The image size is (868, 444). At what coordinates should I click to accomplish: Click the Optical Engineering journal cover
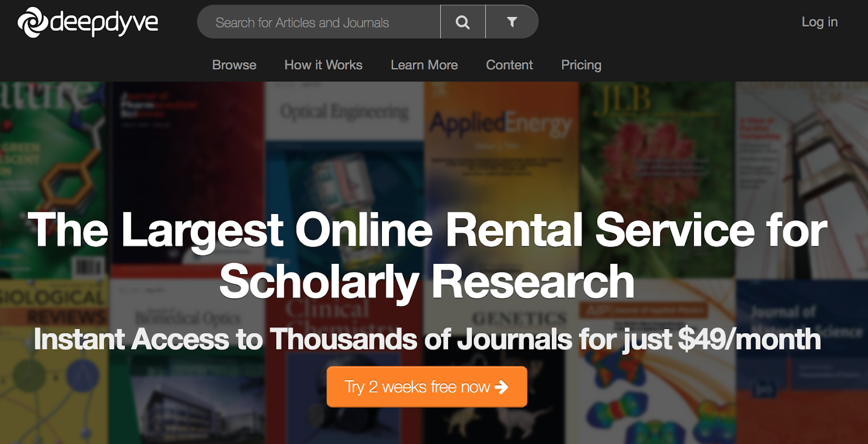click(x=344, y=179)
